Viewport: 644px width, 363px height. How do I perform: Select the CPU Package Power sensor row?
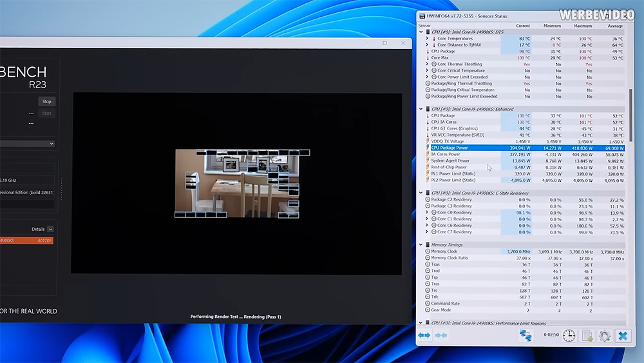point(525,148)
